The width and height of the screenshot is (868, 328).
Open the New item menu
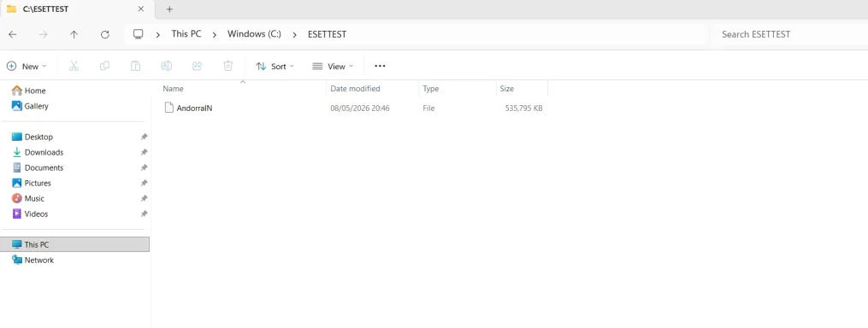(x=27, y=67)
